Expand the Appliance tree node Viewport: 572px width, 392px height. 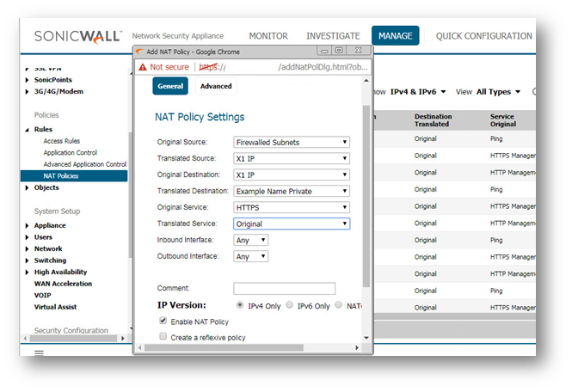(x=27, y=226)
